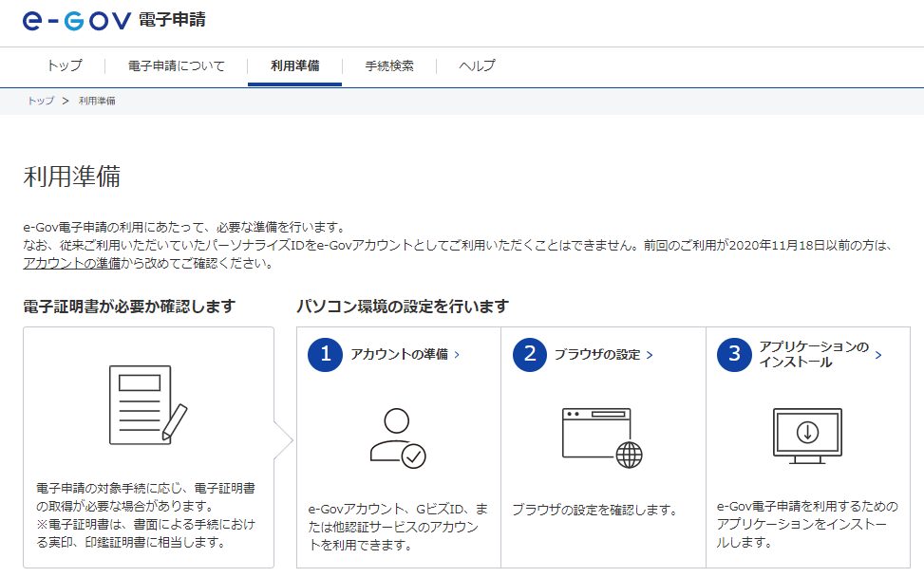Viewport: 924px width, 577px height.
Task: Follow the underlined アカウントの準備 link in paragraph
Action: point(72,263)
